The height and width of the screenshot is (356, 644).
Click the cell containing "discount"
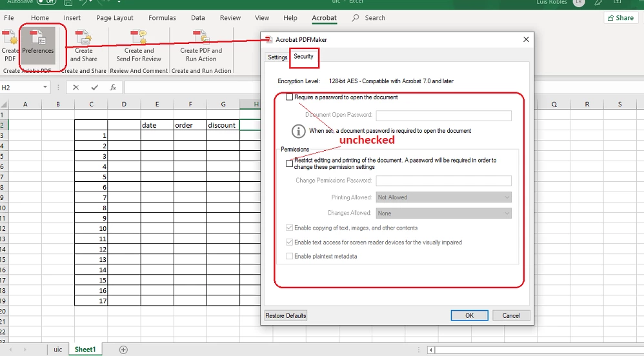(223, 125)
